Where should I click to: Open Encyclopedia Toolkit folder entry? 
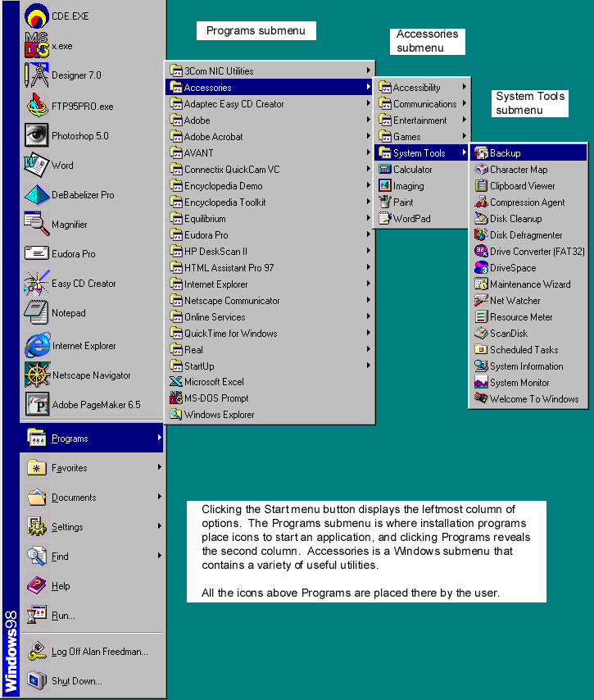270,202
